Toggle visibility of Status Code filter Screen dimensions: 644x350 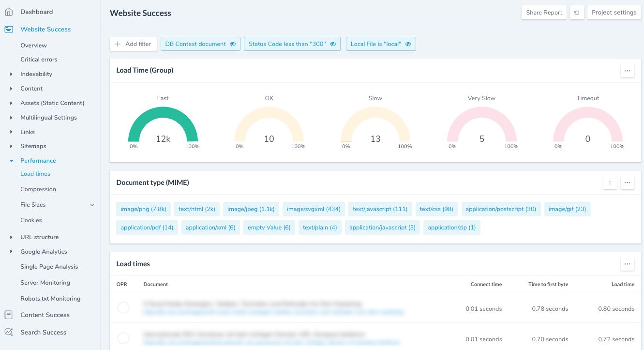point(333,44)
